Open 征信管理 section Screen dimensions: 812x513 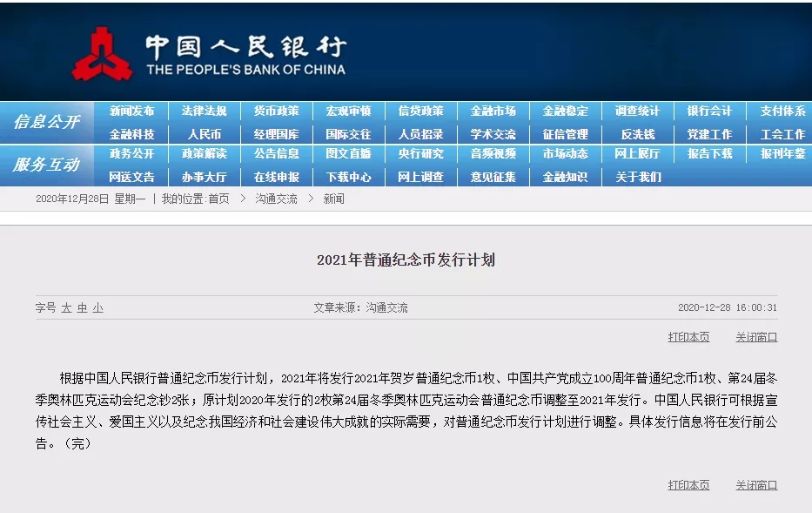(566, 134)
